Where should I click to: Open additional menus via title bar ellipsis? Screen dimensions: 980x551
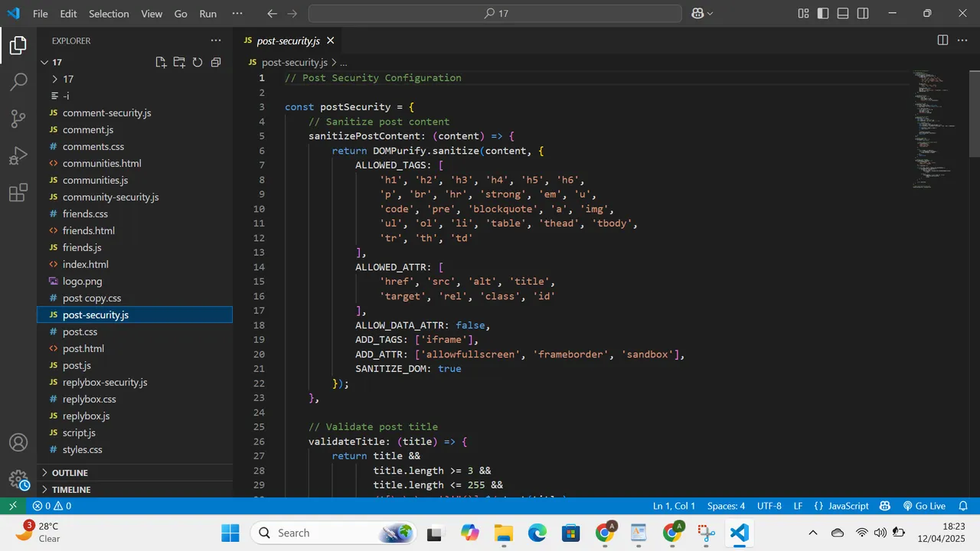[237, 14]
